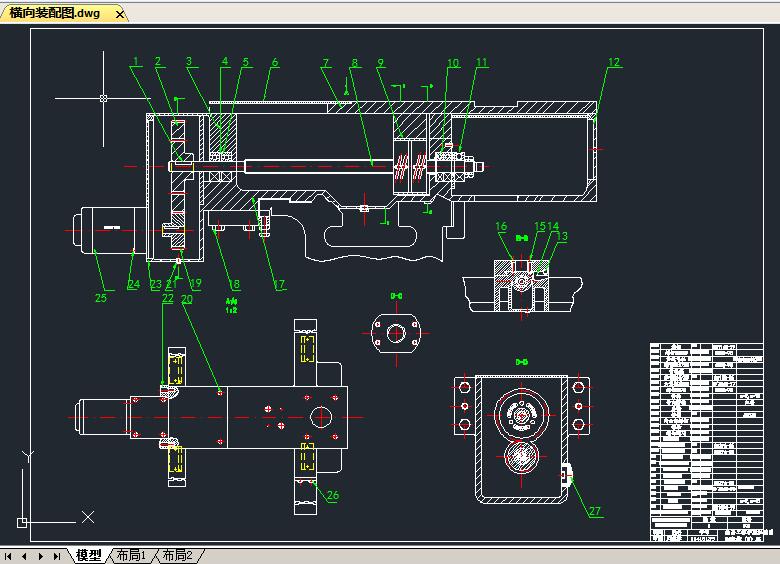Click part number label 12
The height and width of the screenshot is (564, 780).
[x=613, y=62]
